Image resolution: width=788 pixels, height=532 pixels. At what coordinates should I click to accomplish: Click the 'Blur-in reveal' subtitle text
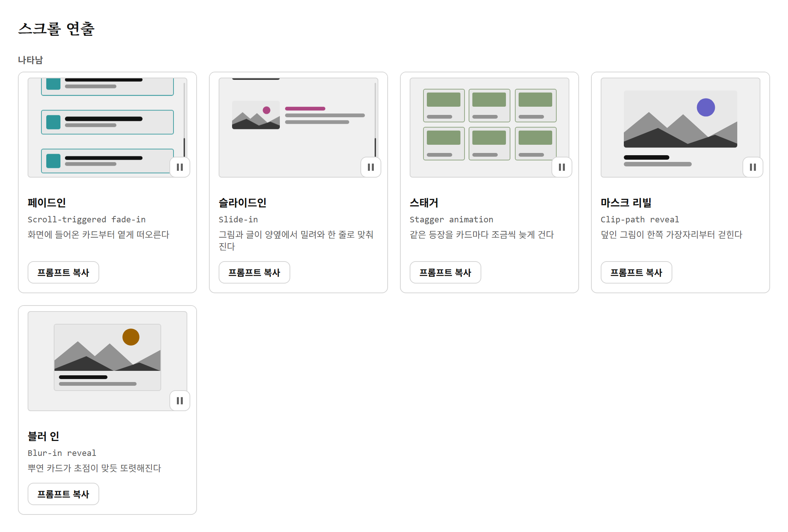click(x=62, y=453)
